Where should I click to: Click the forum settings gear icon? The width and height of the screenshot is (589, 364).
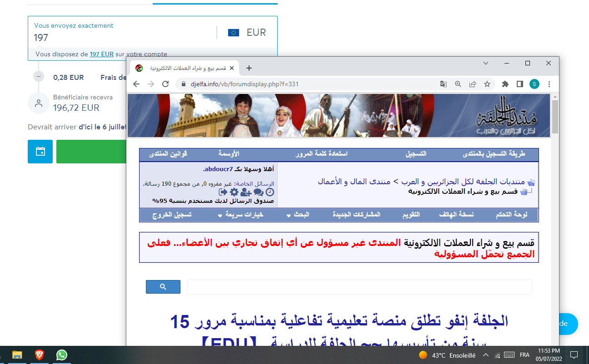[x=234, y=192]
